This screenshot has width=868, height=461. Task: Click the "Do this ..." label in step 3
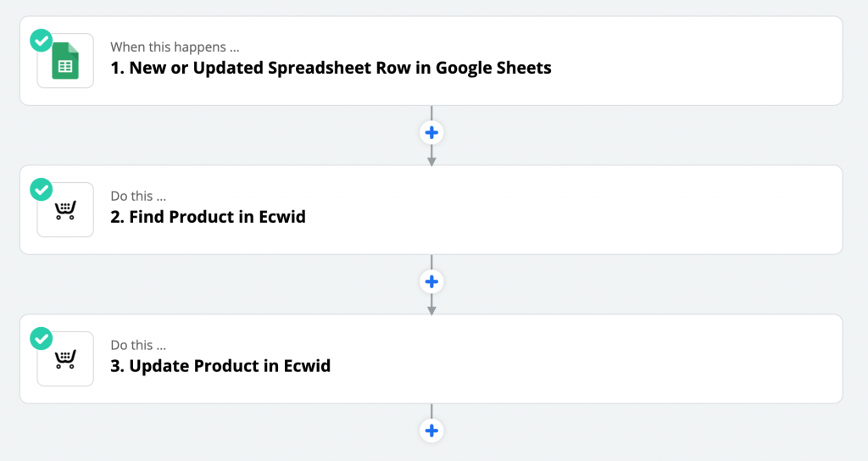click(138, 345)
